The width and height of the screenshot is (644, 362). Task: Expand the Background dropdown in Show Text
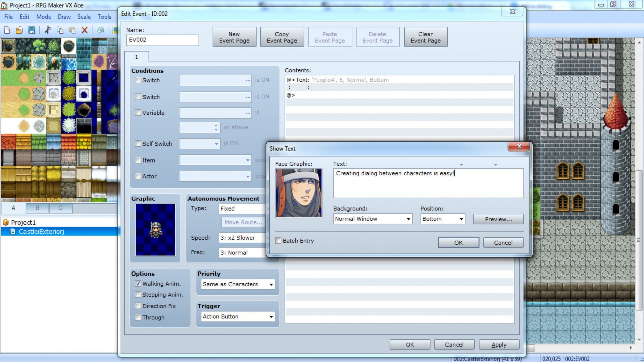[x=408, y=218]
